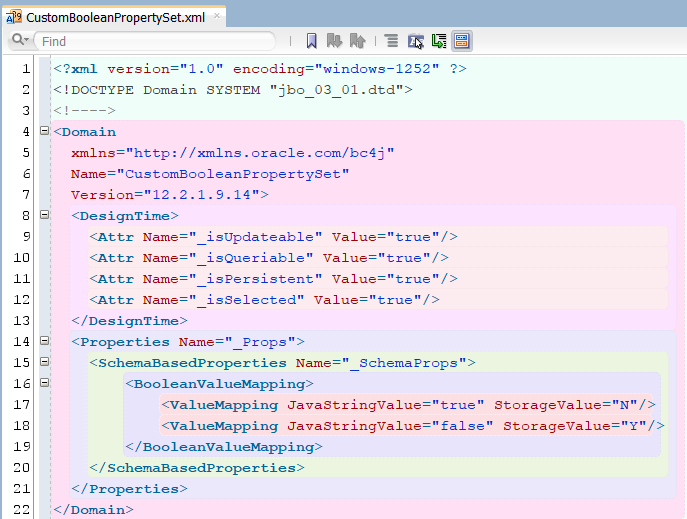687x519 pixels.
Task: Click the closing </Properties> tag
Action: [x=129, y=489]
